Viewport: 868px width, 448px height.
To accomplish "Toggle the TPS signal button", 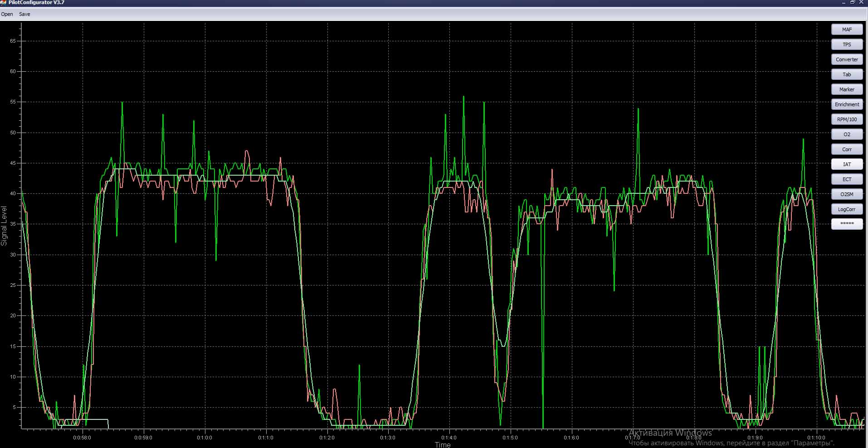I will click(847, 44).
